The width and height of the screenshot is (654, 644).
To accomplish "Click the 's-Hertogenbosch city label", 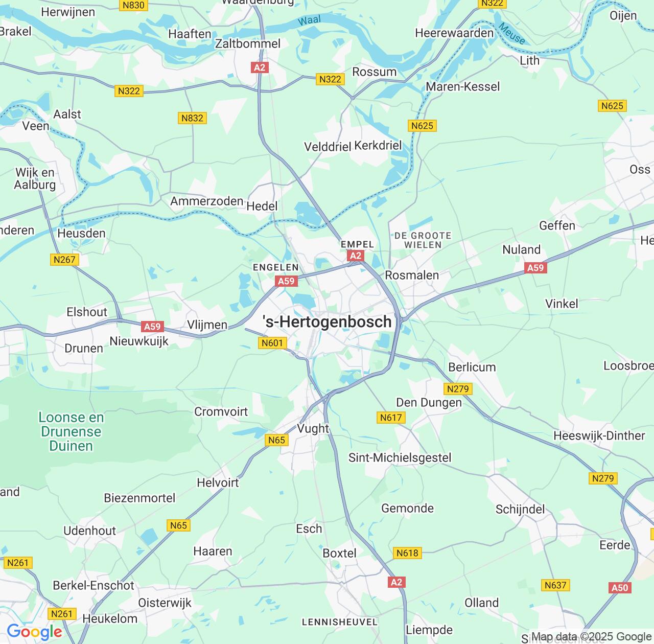I will (x=327, y=321).
